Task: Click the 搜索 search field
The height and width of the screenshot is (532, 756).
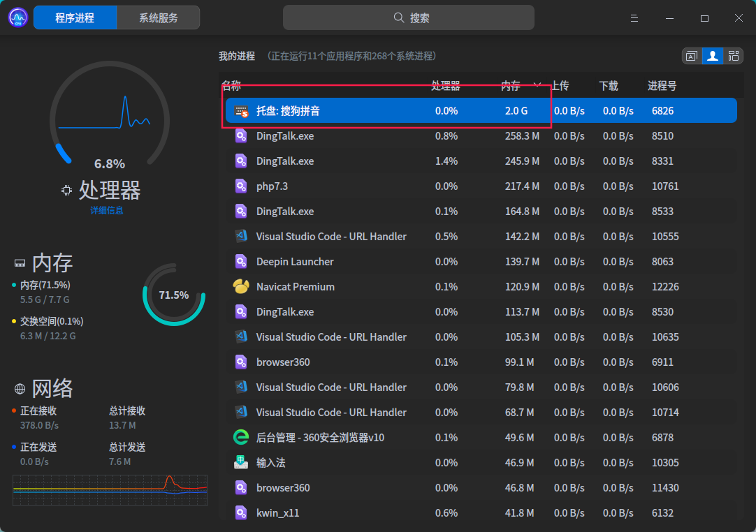Action: (409, 18)
